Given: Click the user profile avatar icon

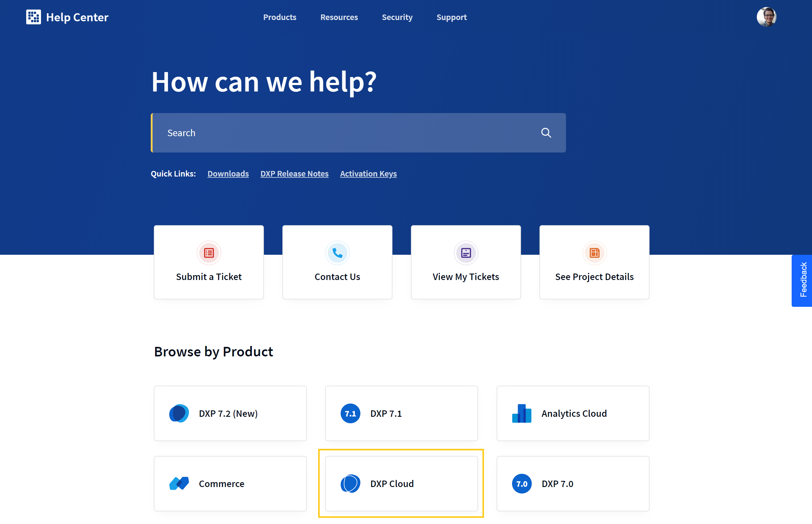Looking at the screenshot, I should point(768,17).
